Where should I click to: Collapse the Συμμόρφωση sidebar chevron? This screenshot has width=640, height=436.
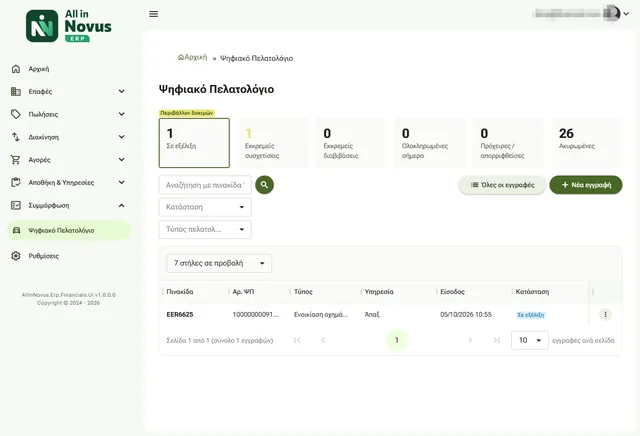pyautogui.click(x=122, y=205)
